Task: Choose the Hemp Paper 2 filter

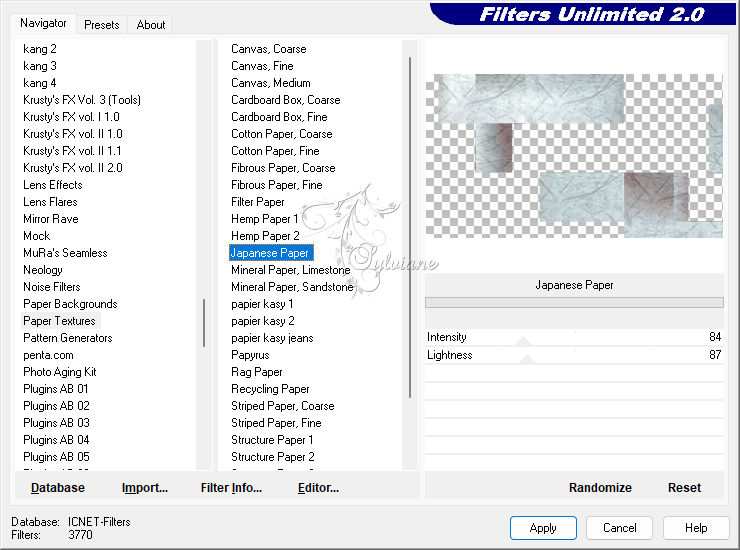Action: tap(265, 236)
